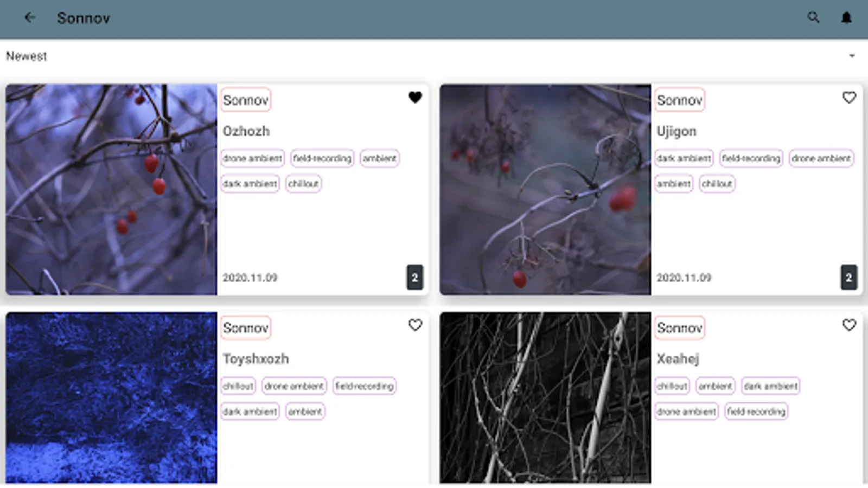This screenshot has height=488, width=868.
Task: Go back using the arrow icon
Action: pos(30,17)
